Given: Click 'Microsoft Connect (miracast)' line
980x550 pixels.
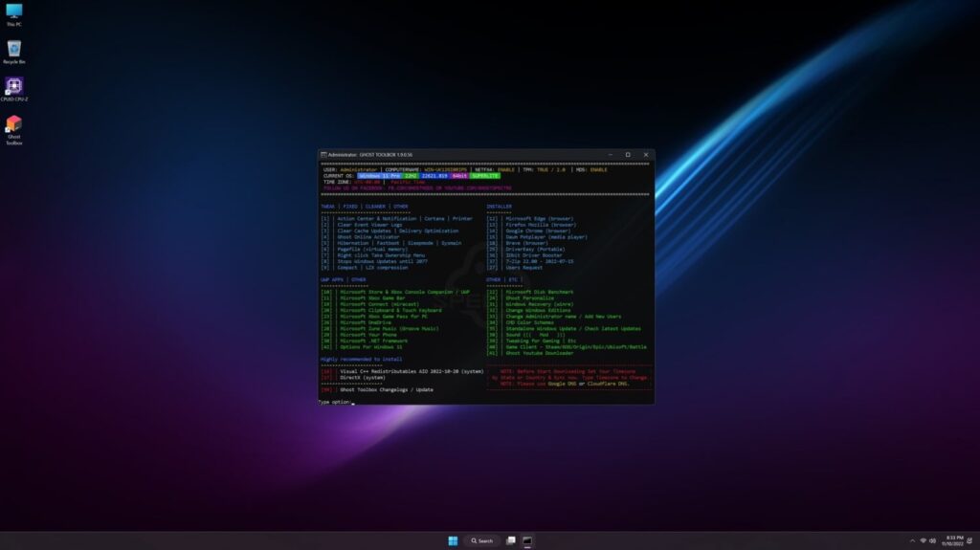Looking at the screenshot, I should point(370,304).
